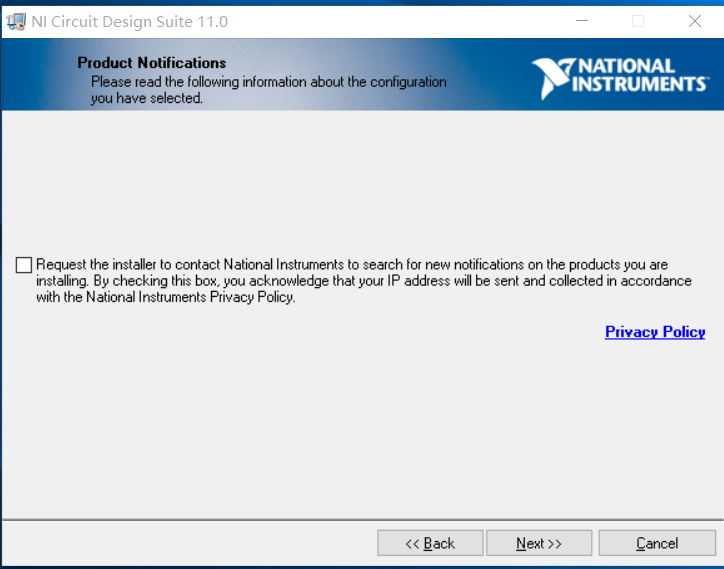Close the NI Circuit Design Suite window
This screenshot has width=724, height=569.
(694, 21)
